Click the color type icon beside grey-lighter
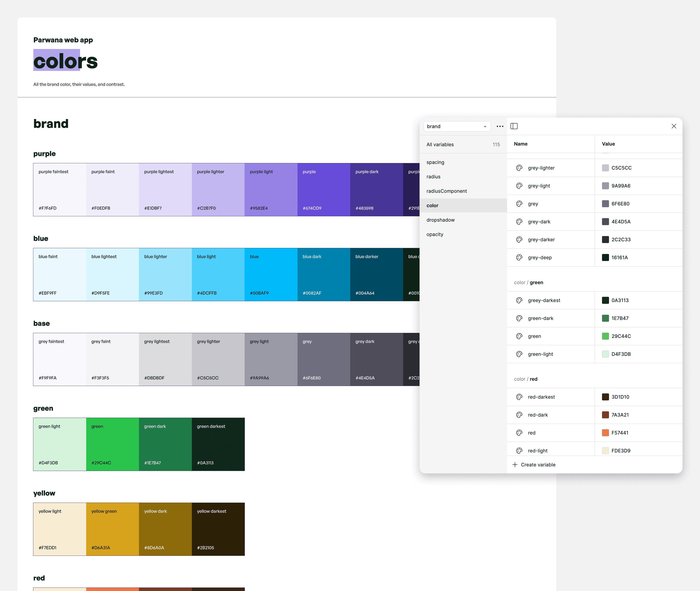This screenshot has height=591, width=700. (x=519, y=168)
